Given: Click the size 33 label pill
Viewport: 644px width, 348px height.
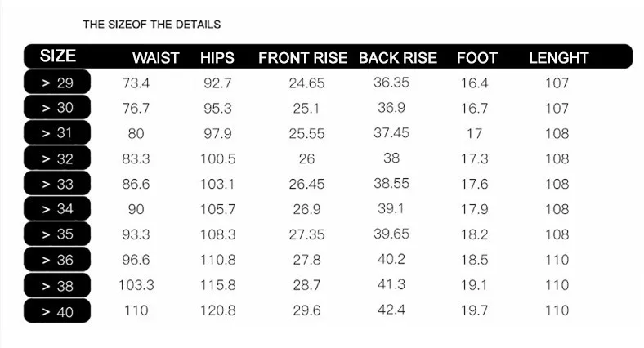Looking at the screenshot, I should pos(57,184).
